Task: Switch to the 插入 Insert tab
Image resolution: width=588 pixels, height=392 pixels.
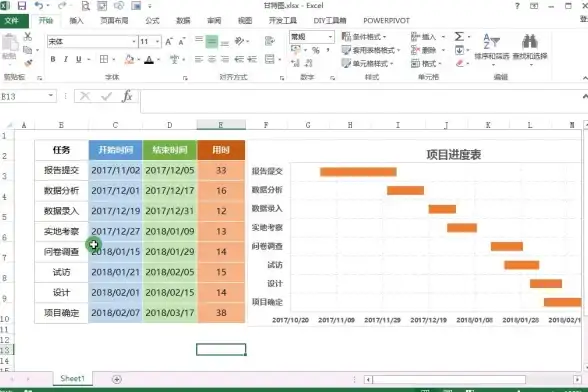Action: (x=76, y=21)
